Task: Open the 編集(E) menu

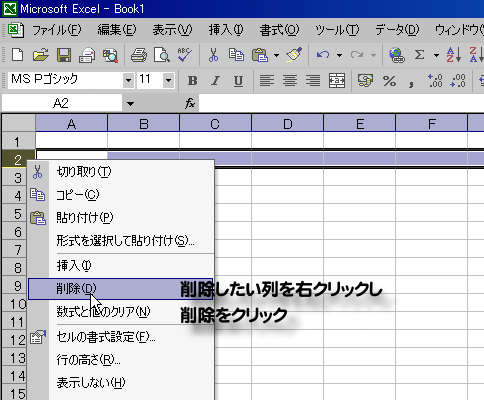Action: coord(117,30)
